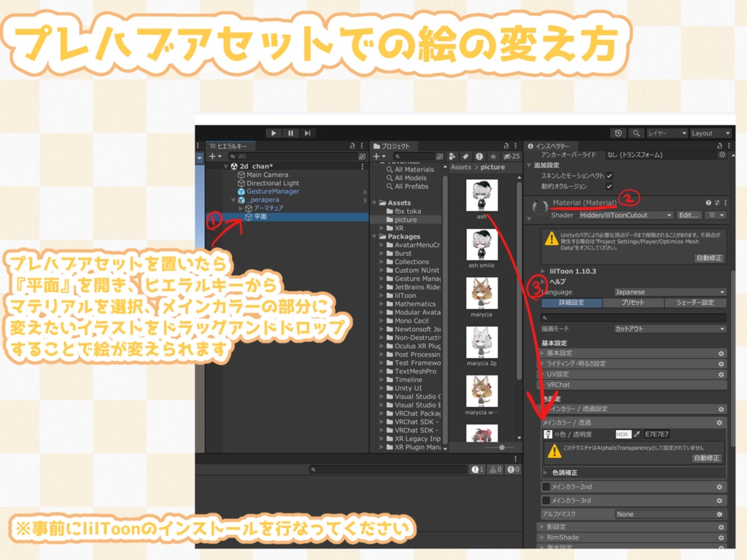Use the eyedropper next to the HDR color field
Screen dimensions: 747x560
click(x=637, y=435)
